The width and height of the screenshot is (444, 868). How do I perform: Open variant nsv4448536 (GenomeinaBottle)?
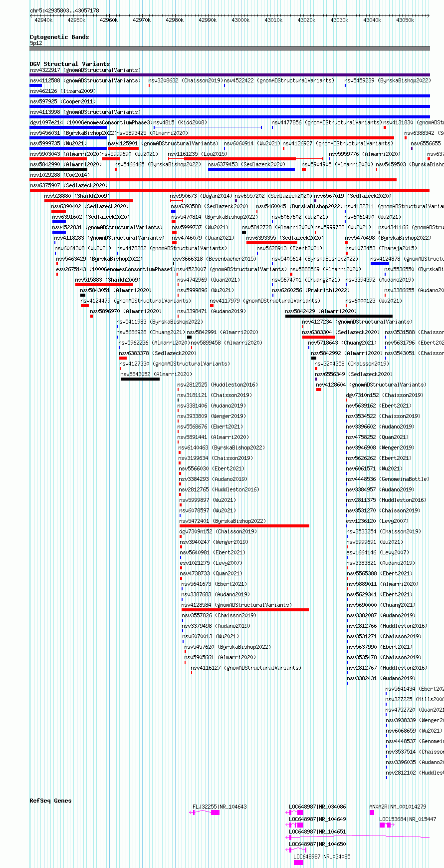tap(388, 479)
